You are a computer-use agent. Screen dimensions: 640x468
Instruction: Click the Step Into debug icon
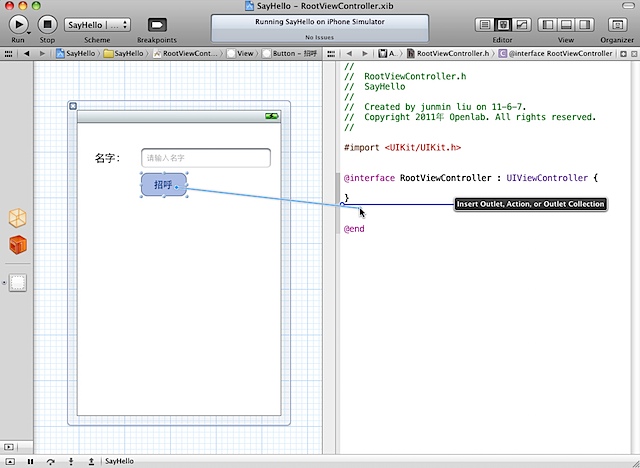pos(71,461)
